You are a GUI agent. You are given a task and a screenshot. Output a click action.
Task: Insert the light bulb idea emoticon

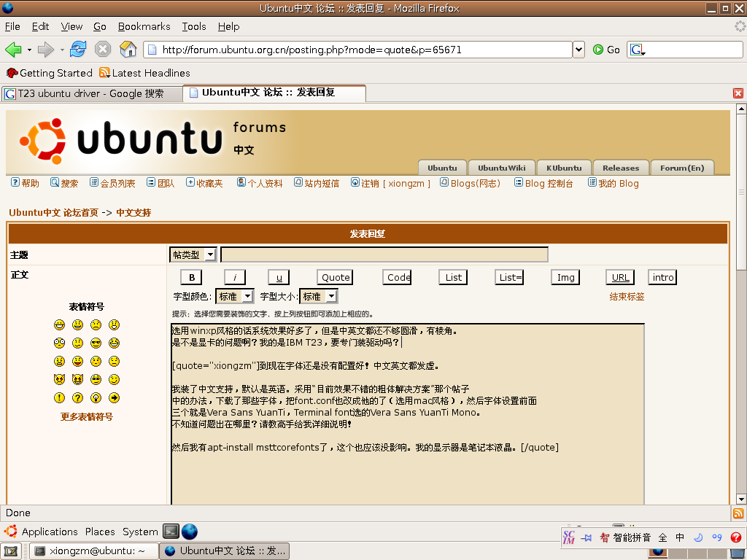[96, 397]
